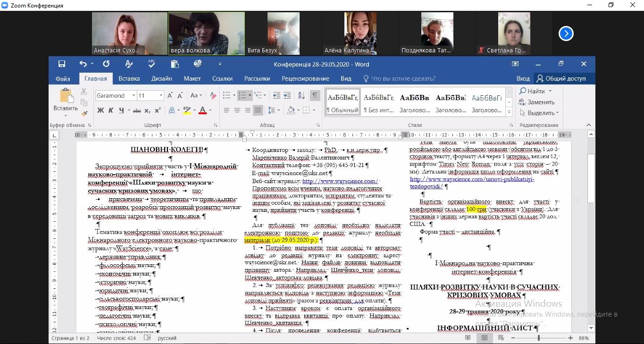
Task: Open the Вставка ribbon tab
Action: click(x=129, y=79)
